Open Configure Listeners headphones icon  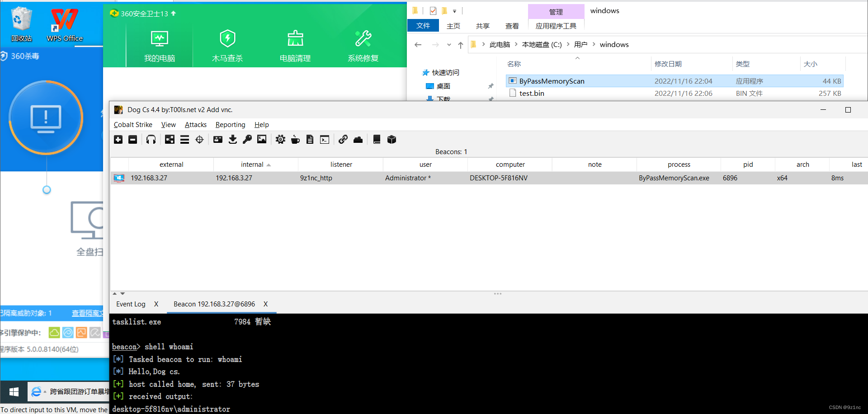tap(151, 140)
